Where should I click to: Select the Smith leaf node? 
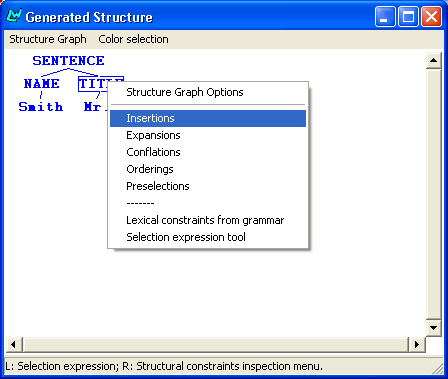[41, 107]
